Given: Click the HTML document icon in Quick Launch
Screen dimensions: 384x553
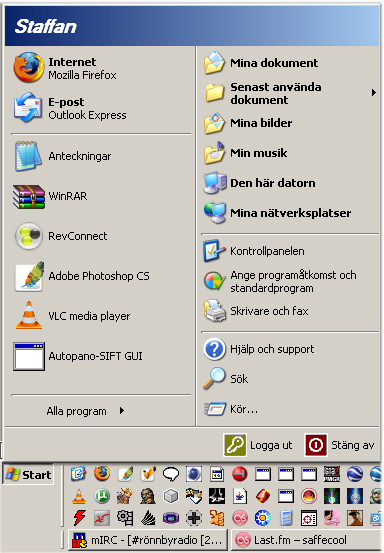Looking at the screenshot, I should coord(217,474).
